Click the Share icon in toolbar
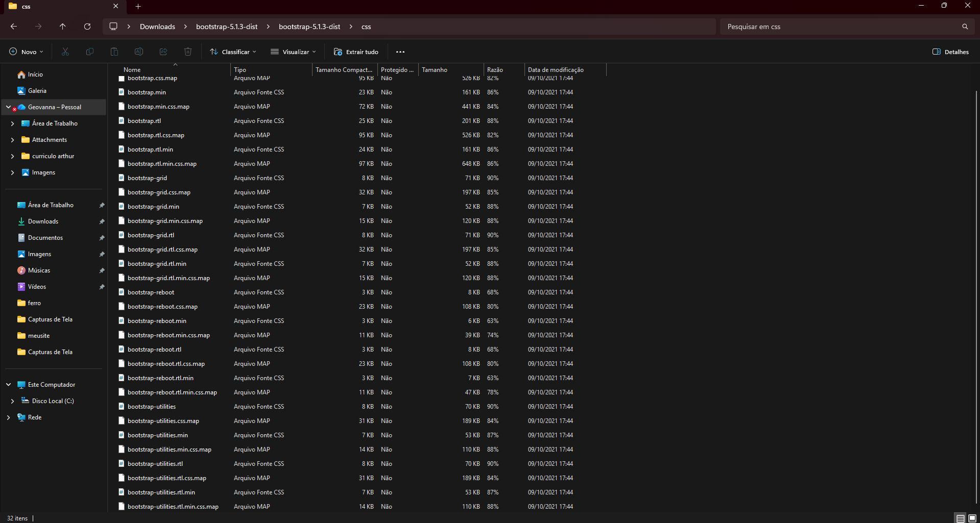The image size is (980, 523). 163,52
